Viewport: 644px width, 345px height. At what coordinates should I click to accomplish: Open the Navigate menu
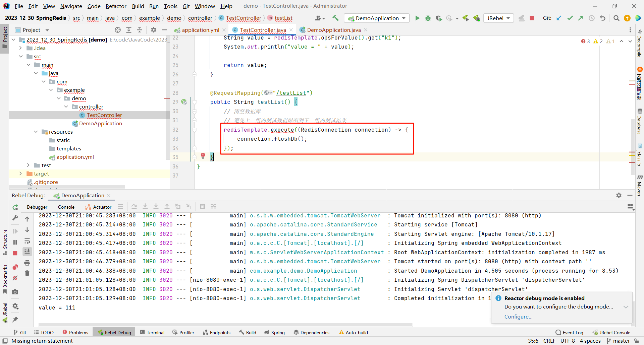tap(71, 6)
